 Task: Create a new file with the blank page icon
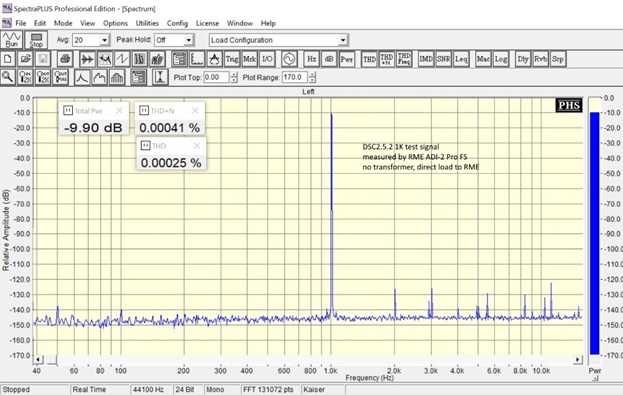[8, 59]
